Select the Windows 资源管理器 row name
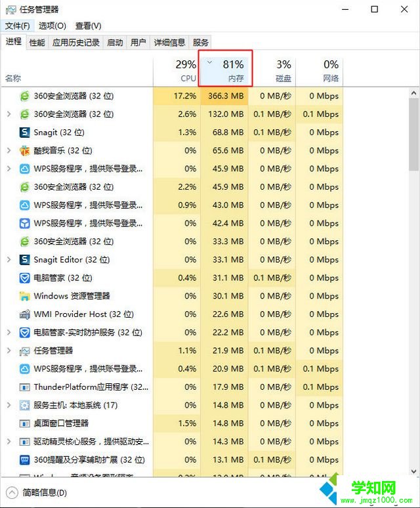Screen dimensions: 420x508 click(72, 296)
